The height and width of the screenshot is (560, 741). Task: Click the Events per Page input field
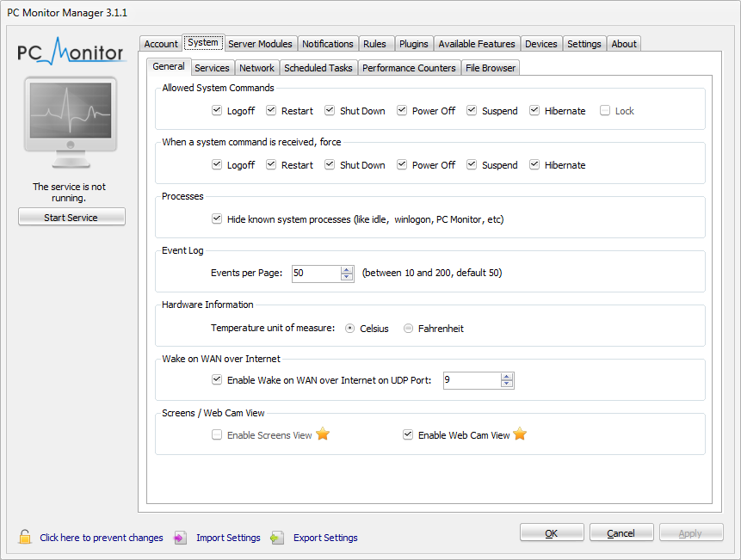[315, 274]
